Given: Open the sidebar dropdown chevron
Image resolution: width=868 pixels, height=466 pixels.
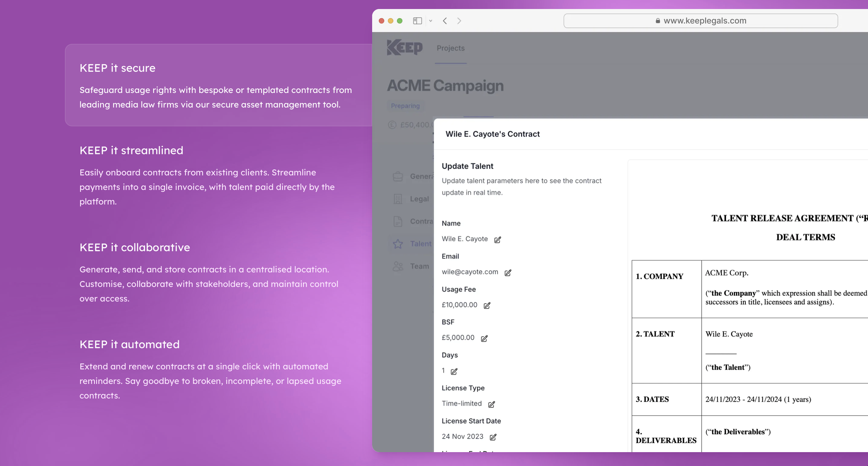Looking at the screenshot, I should coord(431,21).
